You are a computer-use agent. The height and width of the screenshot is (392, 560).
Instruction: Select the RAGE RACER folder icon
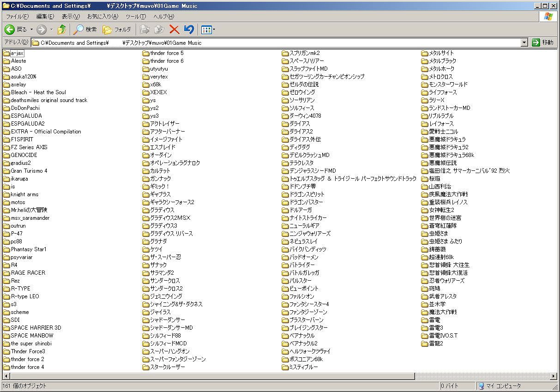(x=6, y=273)
